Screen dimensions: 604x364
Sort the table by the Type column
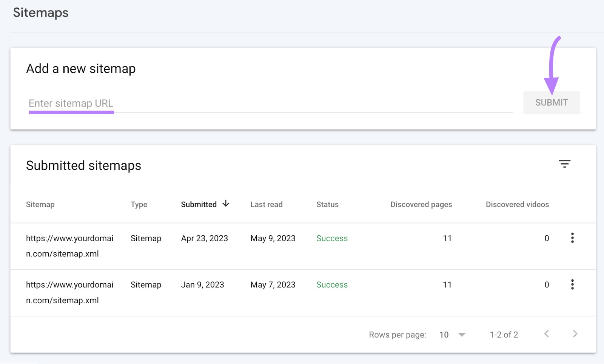tap(139, 204)
